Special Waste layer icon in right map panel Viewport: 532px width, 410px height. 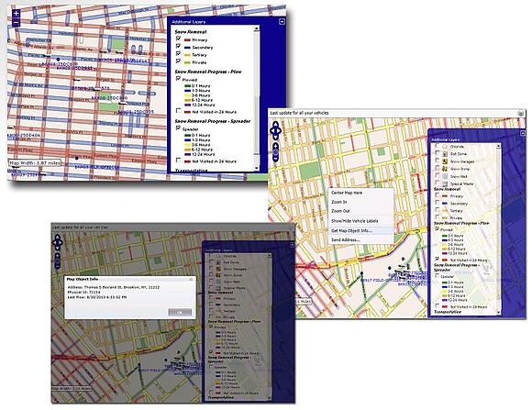tap(445, 183)
